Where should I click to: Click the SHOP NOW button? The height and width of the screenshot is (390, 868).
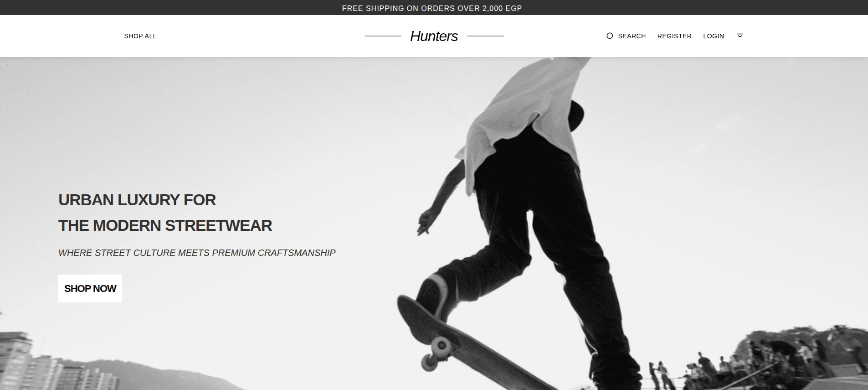click(x=90, y=288)
